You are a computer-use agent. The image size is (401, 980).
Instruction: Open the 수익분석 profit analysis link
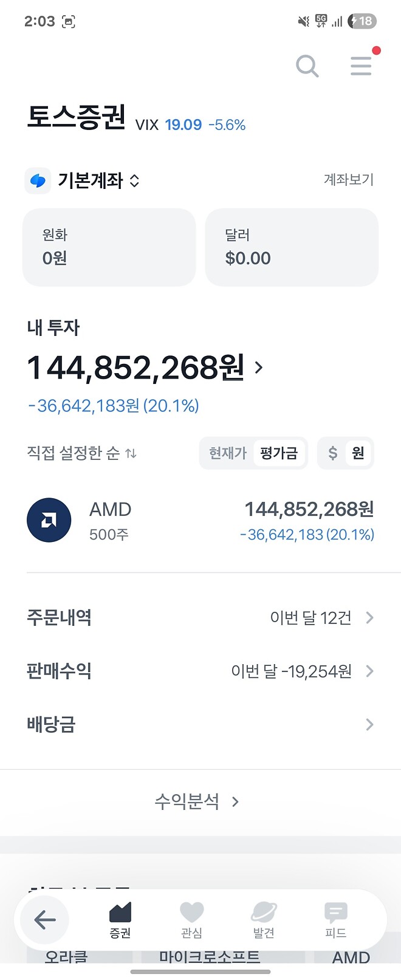click(x=197, y=802)
